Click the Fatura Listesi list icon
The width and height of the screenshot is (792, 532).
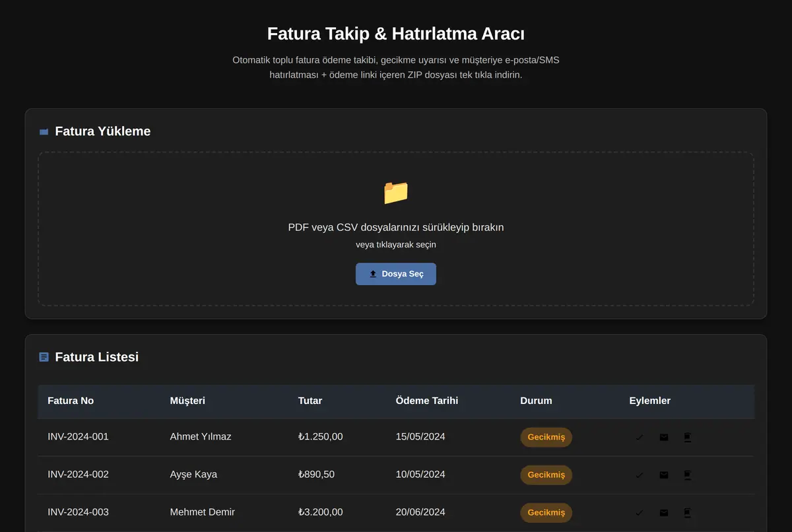[x=44, y=357]
